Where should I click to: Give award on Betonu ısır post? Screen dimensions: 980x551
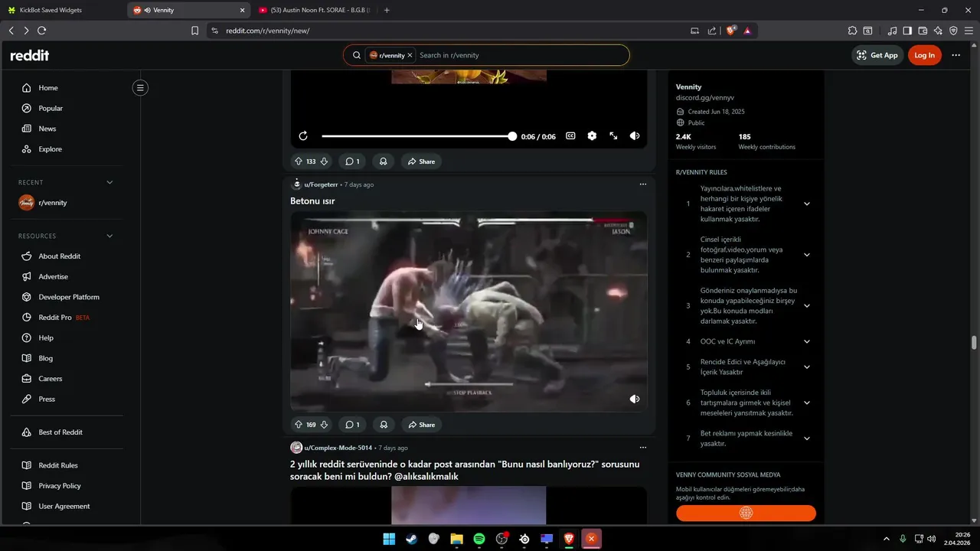[x=384, y=425]
